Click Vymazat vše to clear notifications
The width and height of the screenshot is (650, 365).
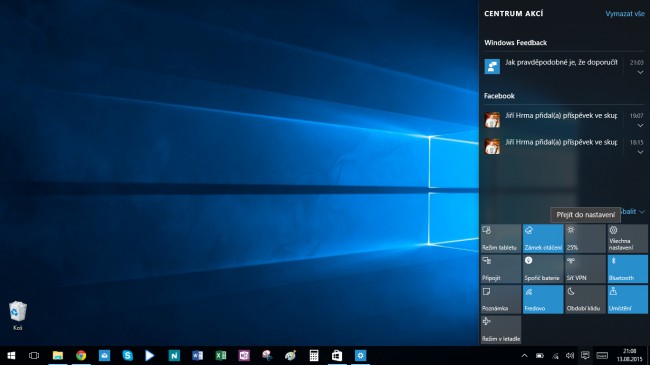pos(625,14)
